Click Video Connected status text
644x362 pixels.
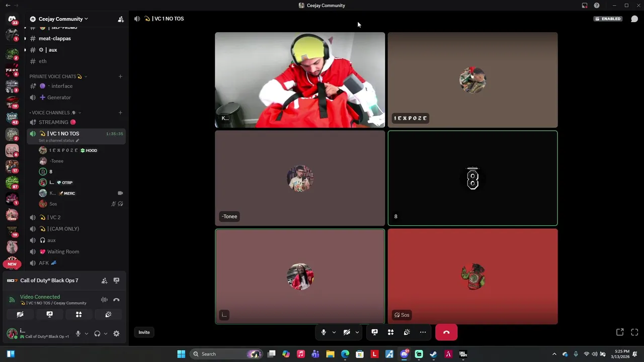(x=40, y=297)
